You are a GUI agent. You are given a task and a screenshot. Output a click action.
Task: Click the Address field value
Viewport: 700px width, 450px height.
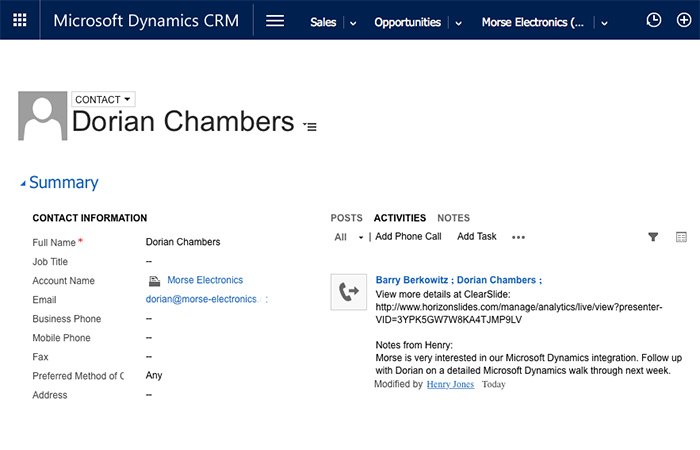point(149,395)
